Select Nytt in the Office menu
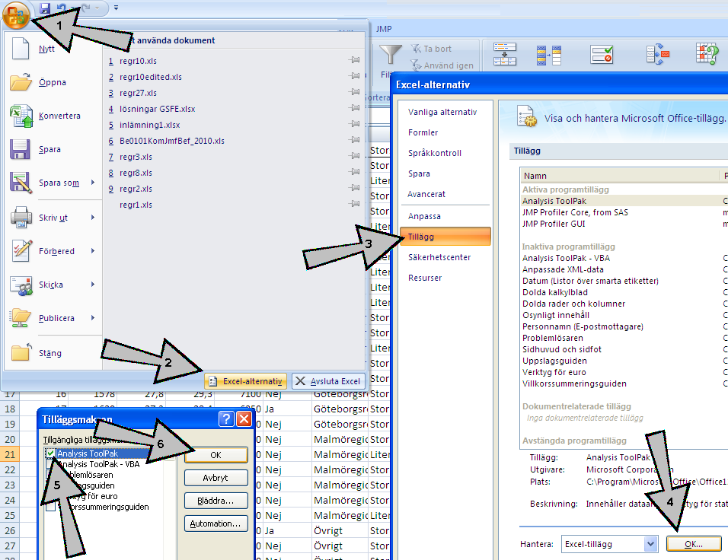The width and height of the screenshot is (728, 560). (x=46, y=49)
